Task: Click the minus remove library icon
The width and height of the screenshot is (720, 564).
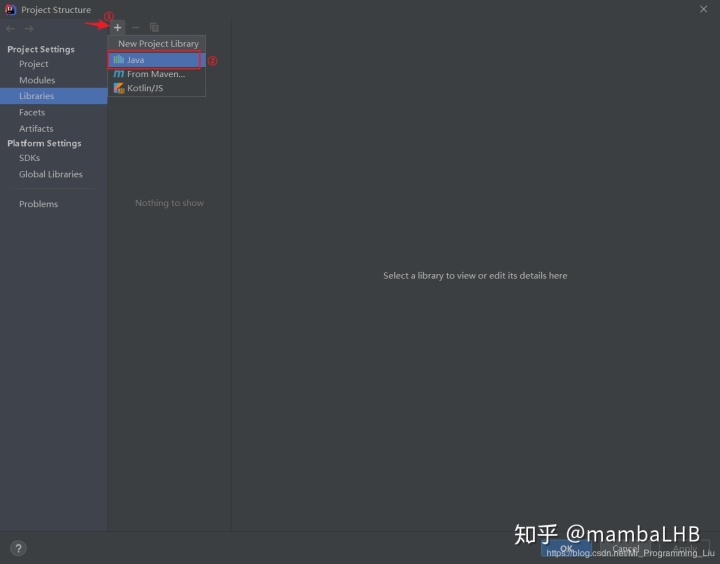Action: [135, 28]
